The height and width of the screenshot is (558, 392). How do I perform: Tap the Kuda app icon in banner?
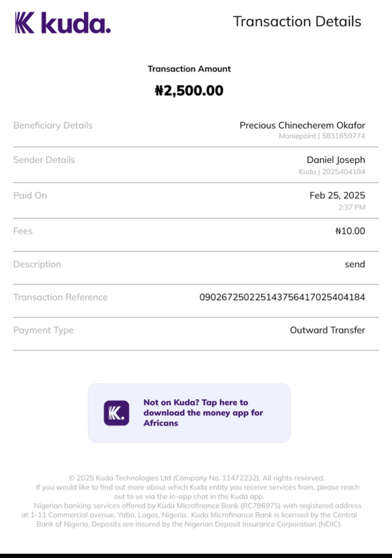[116, 413]
